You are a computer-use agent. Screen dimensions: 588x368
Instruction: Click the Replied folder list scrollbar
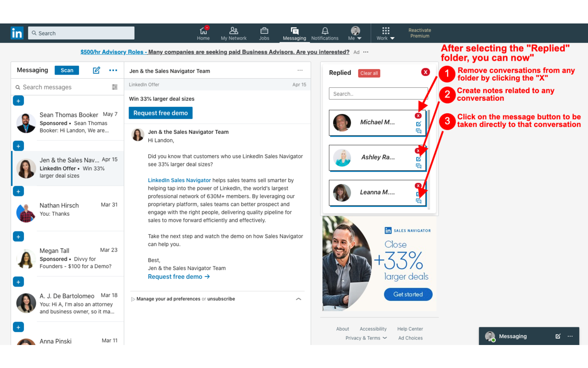click(429, 160)
